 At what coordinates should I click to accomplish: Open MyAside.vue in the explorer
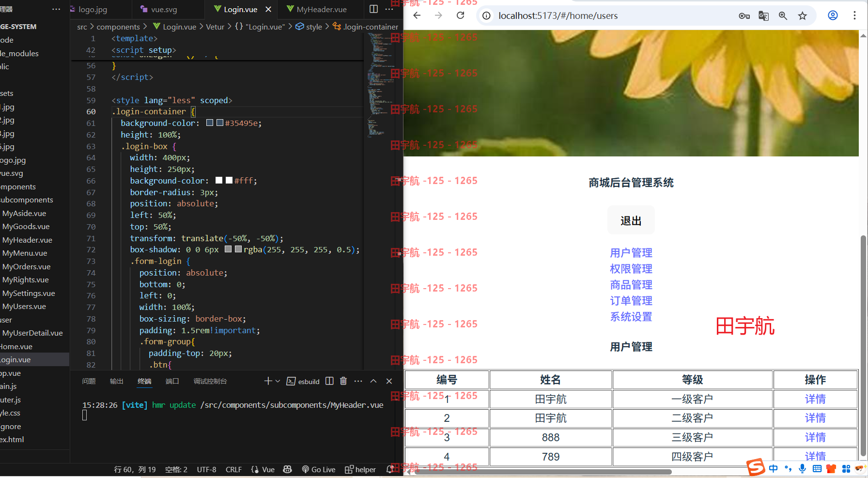click(24, 213)
